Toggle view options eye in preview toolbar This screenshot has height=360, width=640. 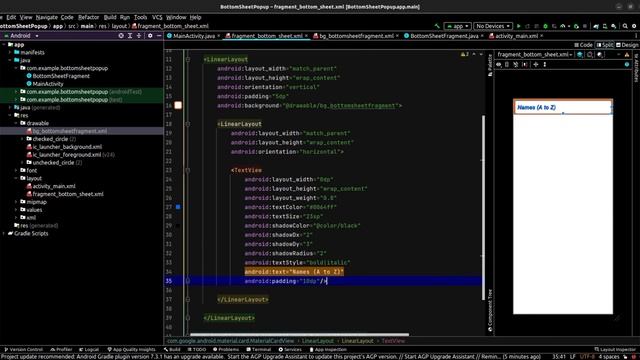click(499, 64)
